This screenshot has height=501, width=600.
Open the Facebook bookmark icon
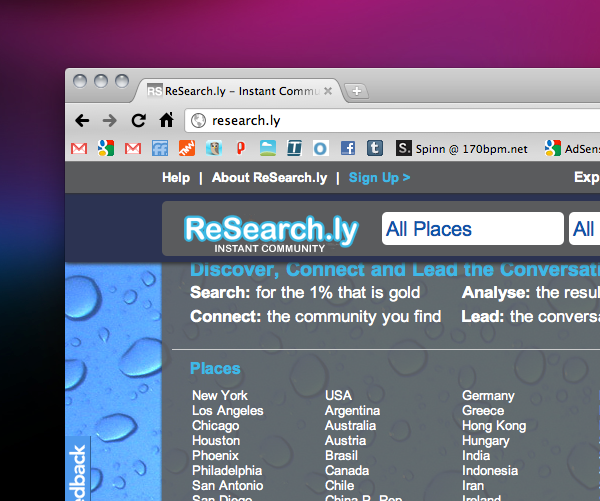(348, 148)
